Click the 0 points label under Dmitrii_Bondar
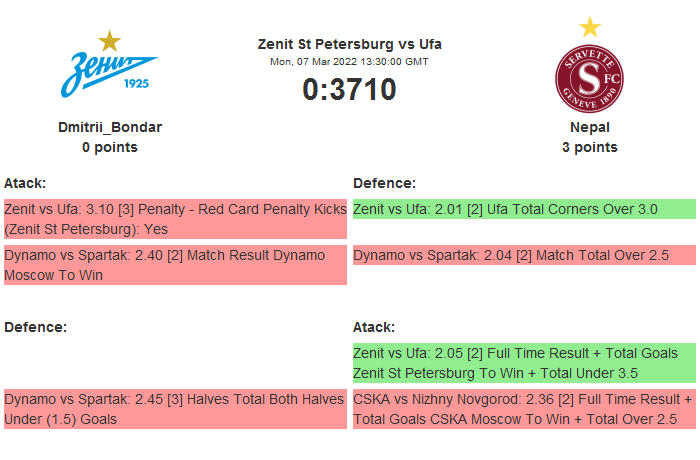The height and width of the screenshot is (460, 700). (110, 147)
